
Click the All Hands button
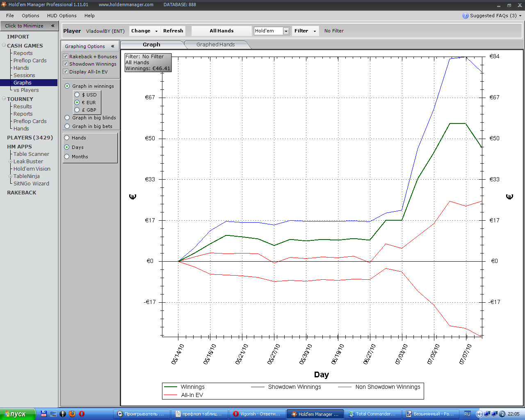click(221, 31)
